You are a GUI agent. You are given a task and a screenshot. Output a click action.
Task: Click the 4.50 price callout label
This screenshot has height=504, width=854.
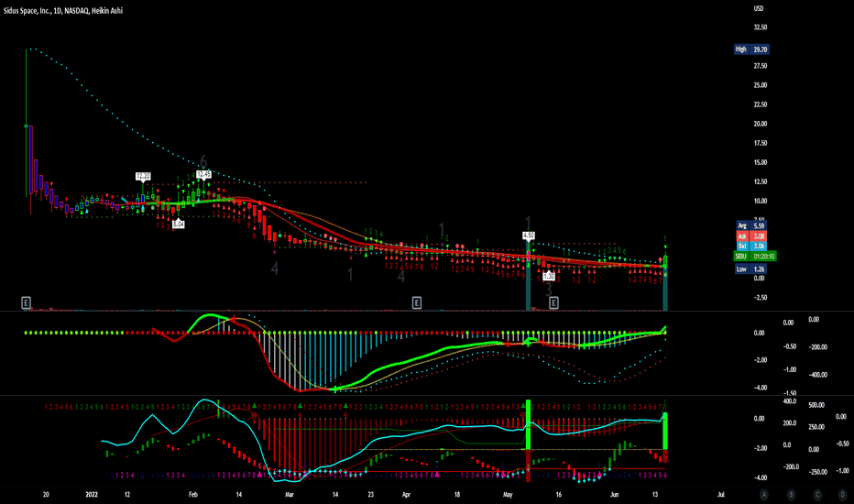point(529,236)
